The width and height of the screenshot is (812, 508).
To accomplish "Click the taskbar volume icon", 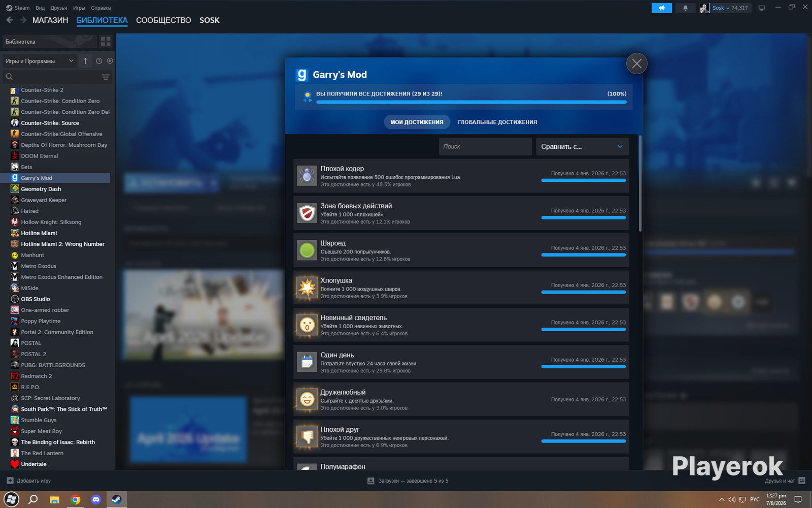I will tap(732, 499).
